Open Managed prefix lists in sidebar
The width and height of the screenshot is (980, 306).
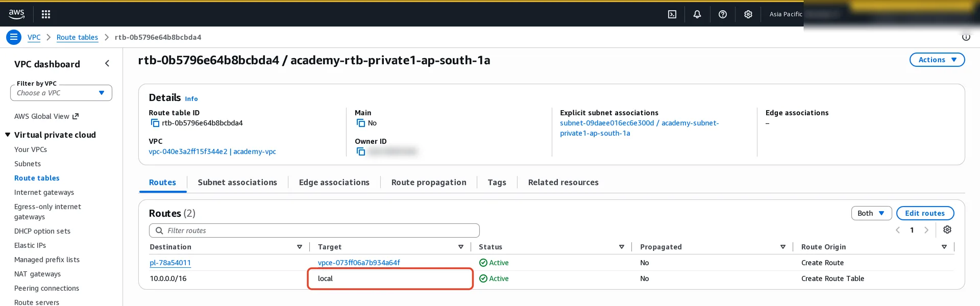pos(47,260)
